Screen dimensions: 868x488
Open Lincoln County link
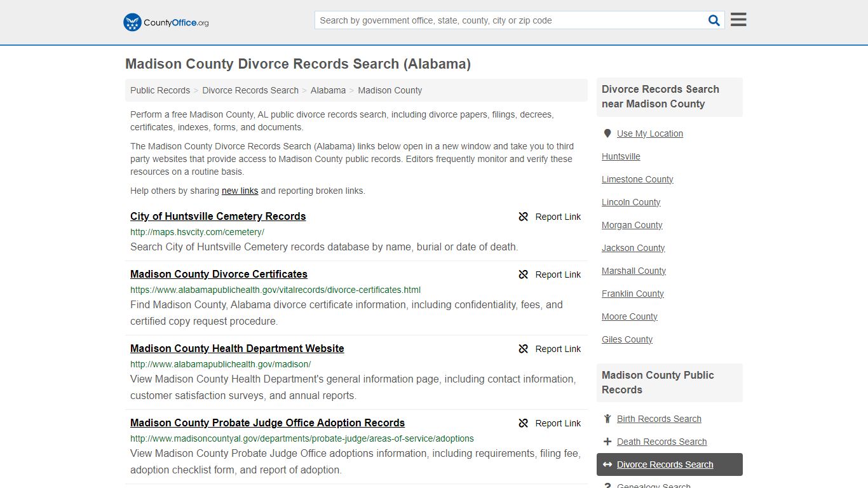point(631,202)
